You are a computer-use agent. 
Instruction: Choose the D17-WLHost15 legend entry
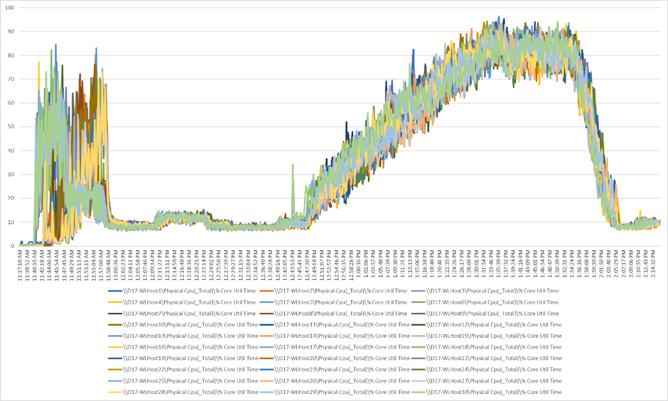(487, 336)
